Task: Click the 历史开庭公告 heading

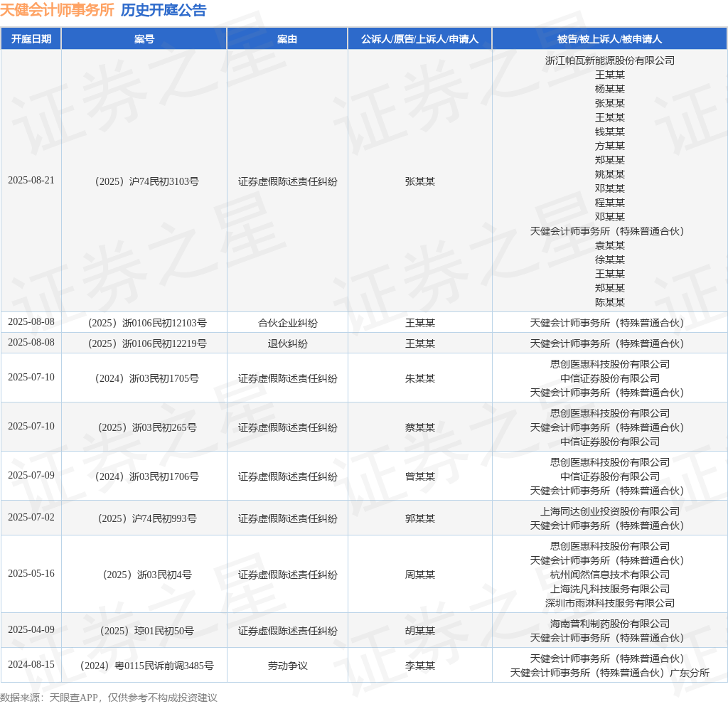Action: [164, 10]
